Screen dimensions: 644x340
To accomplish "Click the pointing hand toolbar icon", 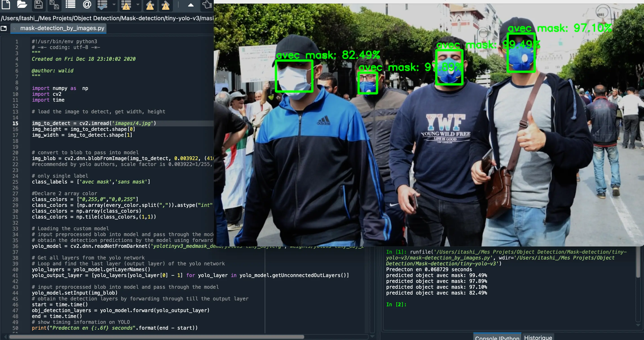I will point(207,4).
